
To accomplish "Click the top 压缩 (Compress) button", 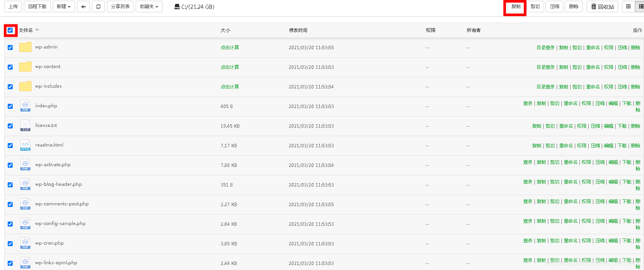I will (x=554, y=7).
